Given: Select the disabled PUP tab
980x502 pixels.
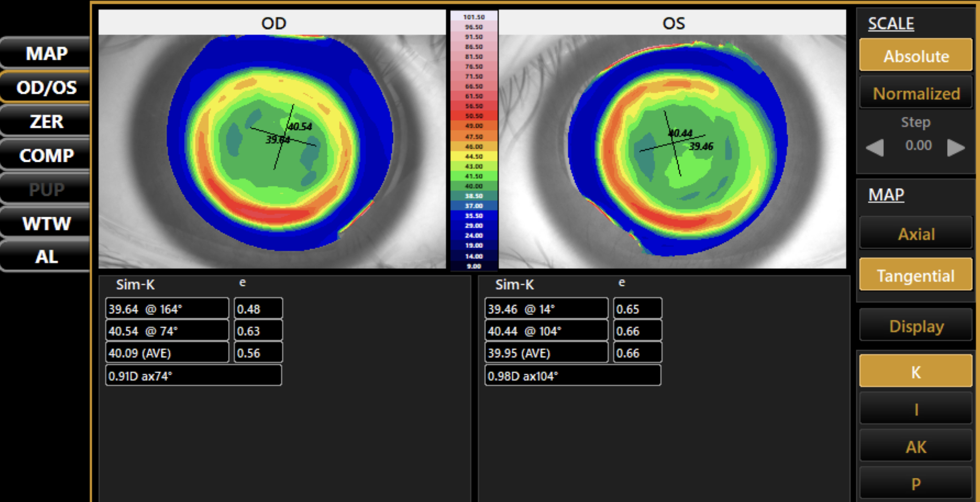Looking at the screenshot, I should [x=46, y=189].
